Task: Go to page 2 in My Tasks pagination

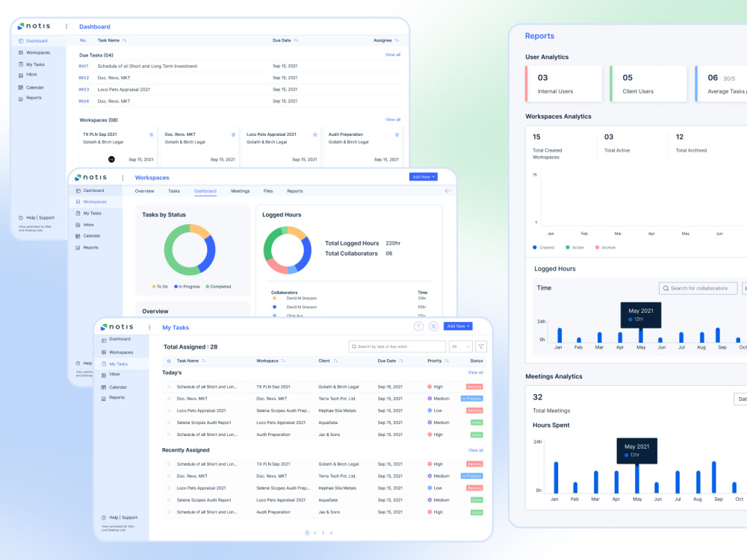Action: pos(315,533)
